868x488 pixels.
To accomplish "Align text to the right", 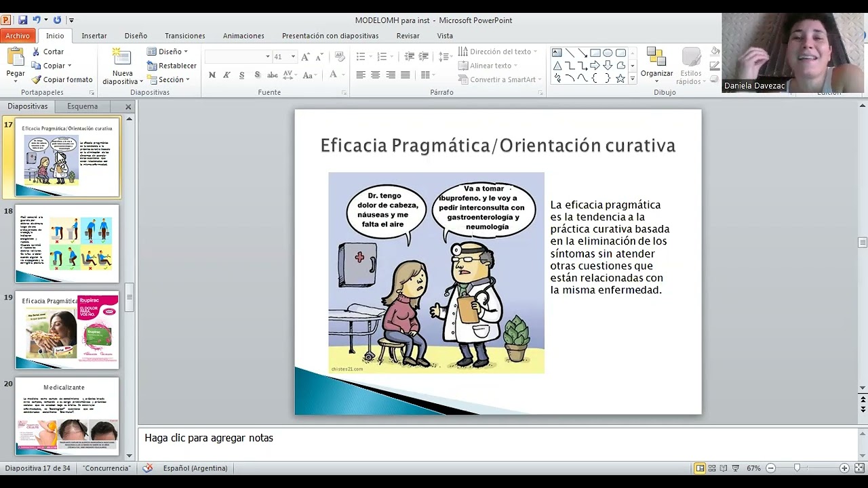I will [x=391, y=75].
